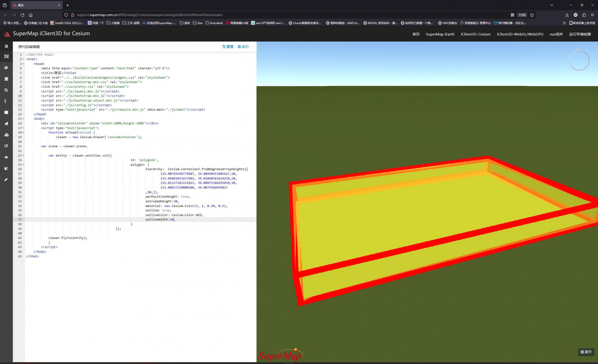Open the 首页 navigation item

point(416,34)
